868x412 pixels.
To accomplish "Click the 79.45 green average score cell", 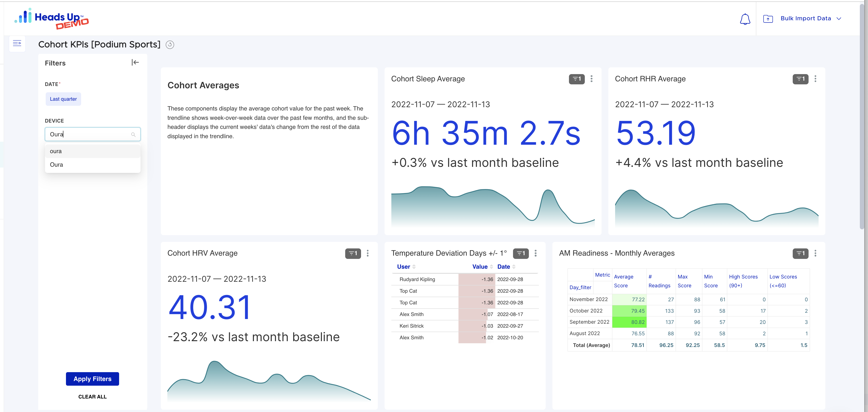I will point(629,311).
